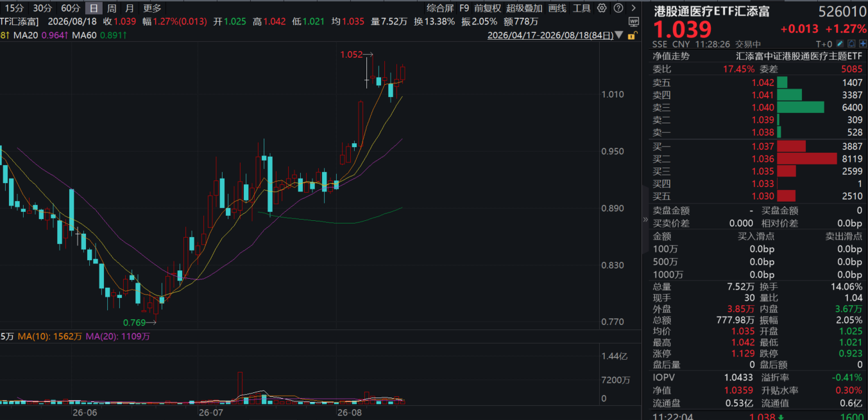Activate the 画线 drawing tool

[x=557, y=8]
